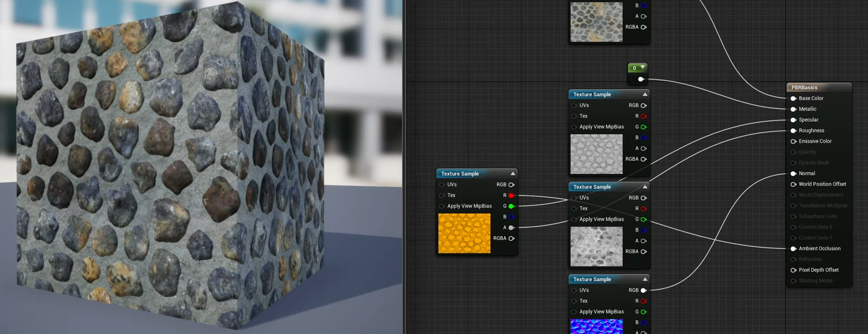Select the title bar of the normal-map Texture Sample
The width and height of the screenshot is (868, 334).
click(609, 279)
